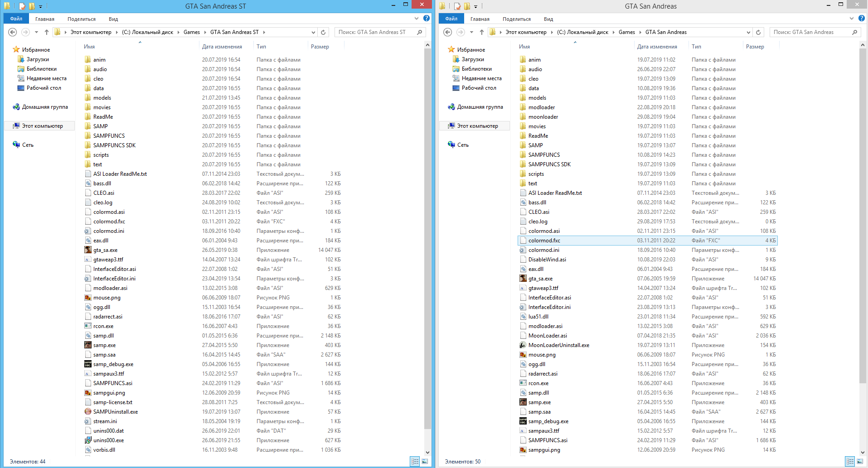Open quick access toolbar dropdown in left window
This screenshot has height=468, width=868.
click(40, 6)
